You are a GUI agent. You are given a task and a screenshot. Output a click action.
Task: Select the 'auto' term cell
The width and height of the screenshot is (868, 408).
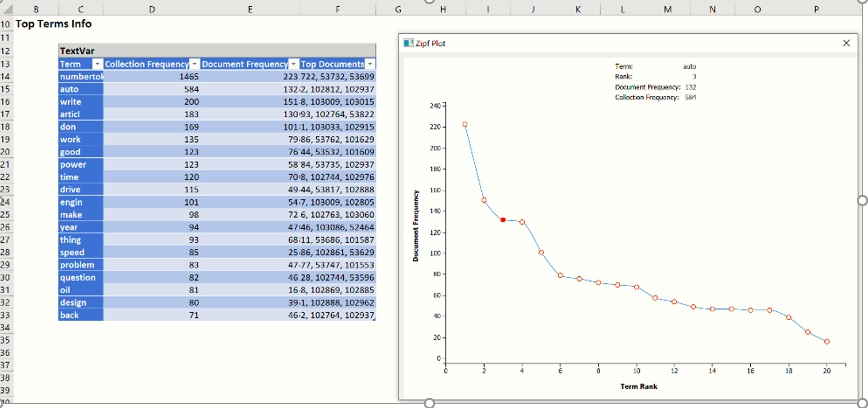81,89
